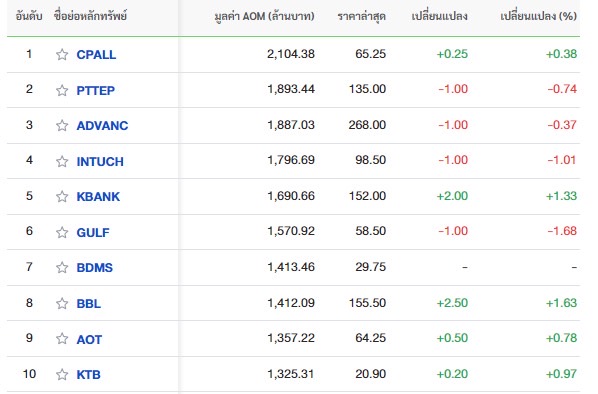Star the KTB security

(62, 374)
